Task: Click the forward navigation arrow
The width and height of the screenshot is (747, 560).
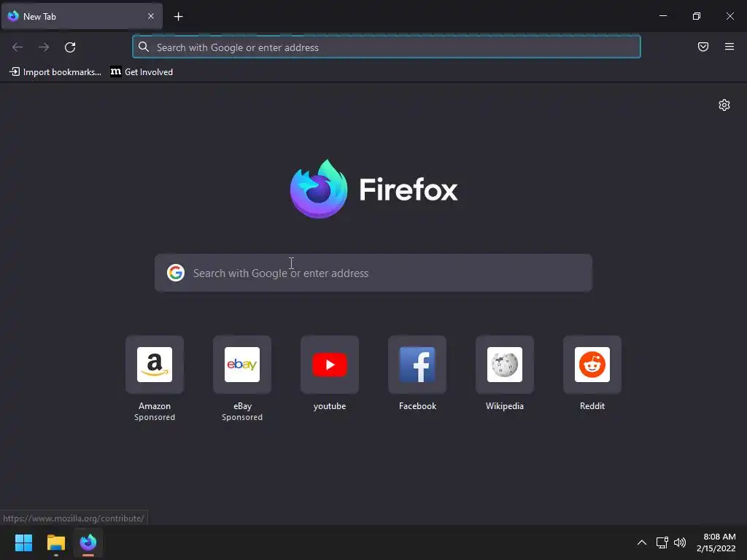Action: 44,47
